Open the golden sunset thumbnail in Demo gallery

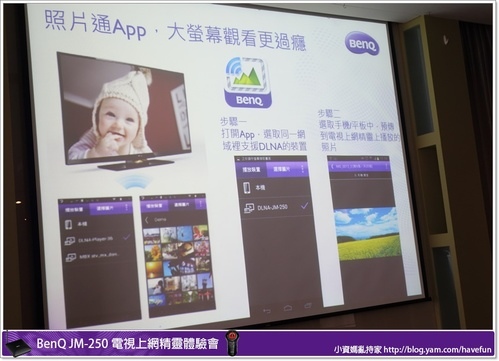(155, 270)
